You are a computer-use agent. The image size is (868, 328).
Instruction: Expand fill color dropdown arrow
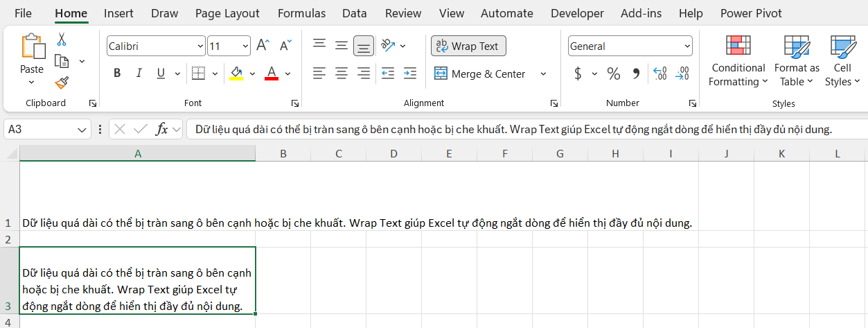252,74
